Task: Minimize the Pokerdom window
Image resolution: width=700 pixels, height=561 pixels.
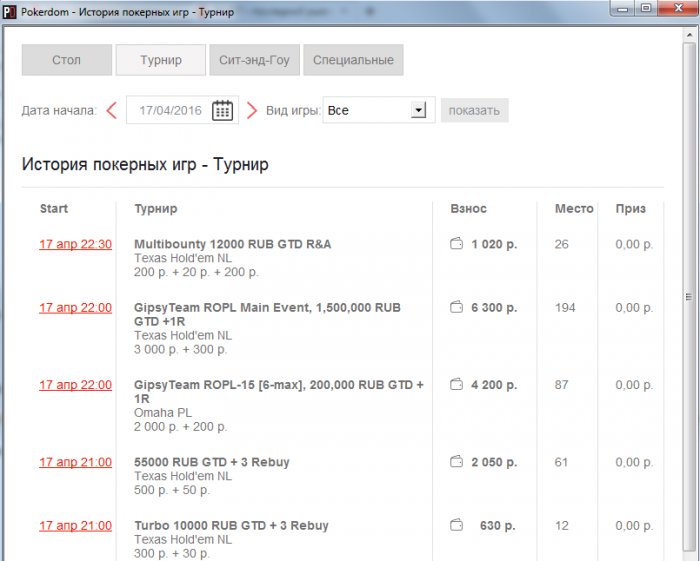Action: 624,8
